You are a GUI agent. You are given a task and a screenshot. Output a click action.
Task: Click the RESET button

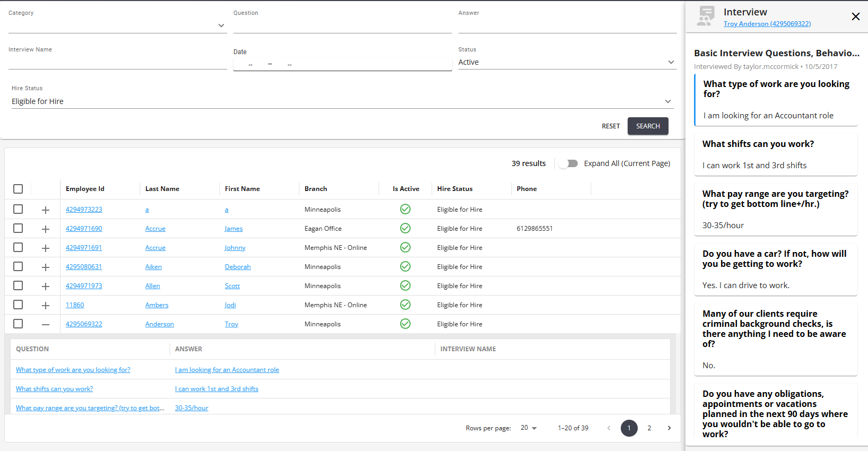[x=611, y=126]
